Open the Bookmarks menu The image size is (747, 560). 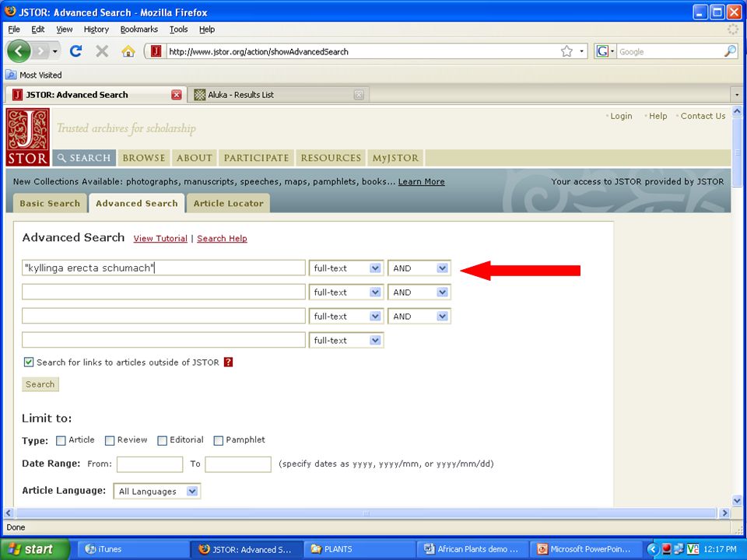(139, 29)
